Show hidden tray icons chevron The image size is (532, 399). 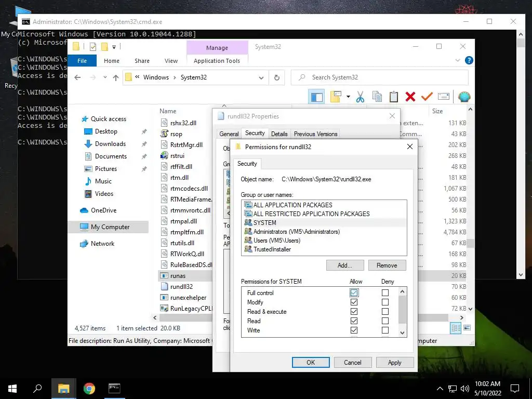(440, 389)
